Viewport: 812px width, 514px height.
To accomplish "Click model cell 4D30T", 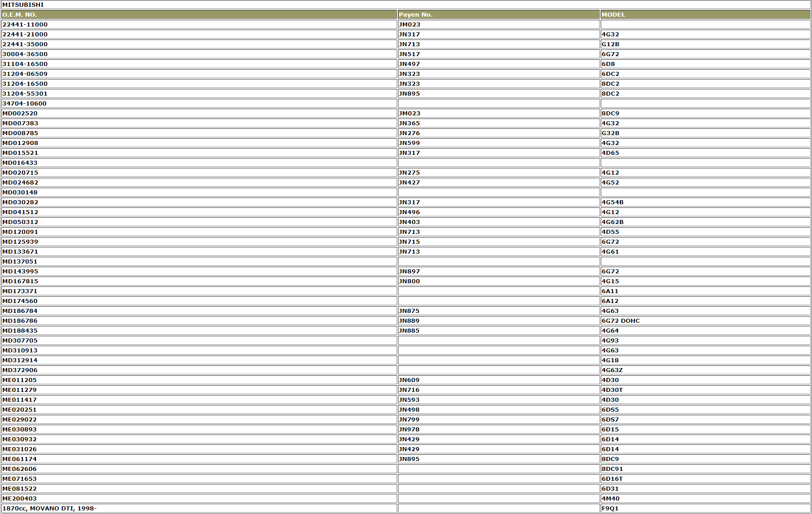I will [x=706, y=390].
